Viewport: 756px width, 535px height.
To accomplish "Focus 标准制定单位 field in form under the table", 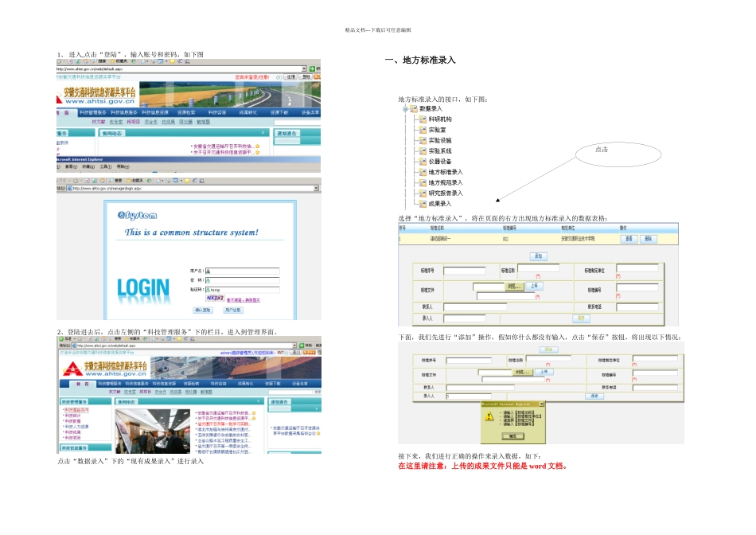I will [x=637, y=268].
